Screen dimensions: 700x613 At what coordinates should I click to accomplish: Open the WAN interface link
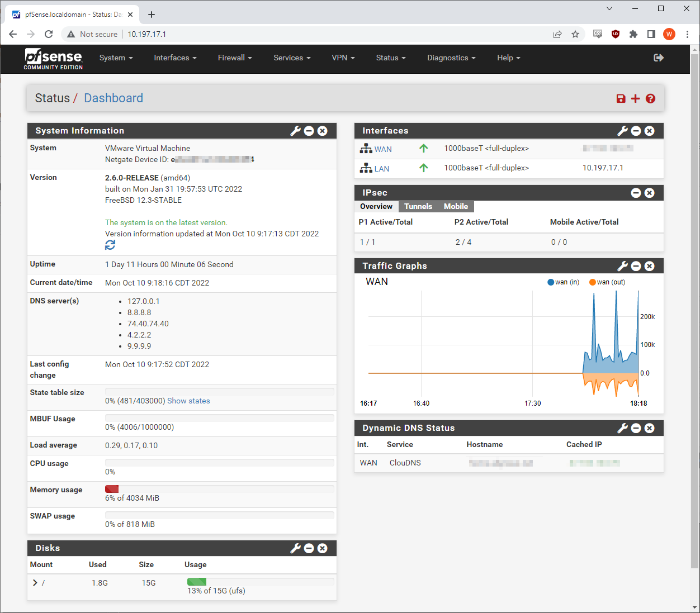click(x=383, y=149)
